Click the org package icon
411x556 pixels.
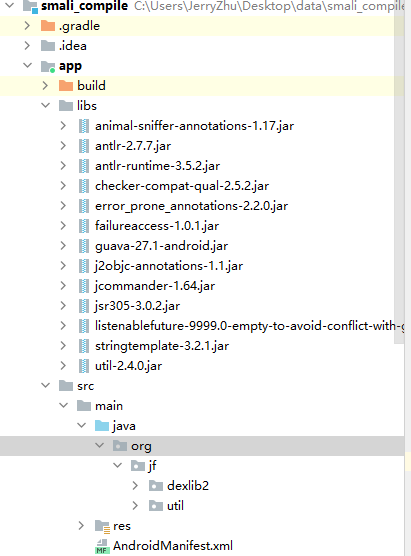coord(120,446)
